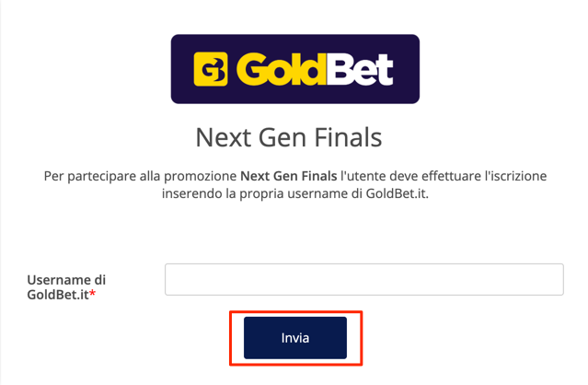Click the "Username di GoldBet.it" field label
Image resolution: width=588 pixels, height=385 pixels.
click(x=66, y=287)
